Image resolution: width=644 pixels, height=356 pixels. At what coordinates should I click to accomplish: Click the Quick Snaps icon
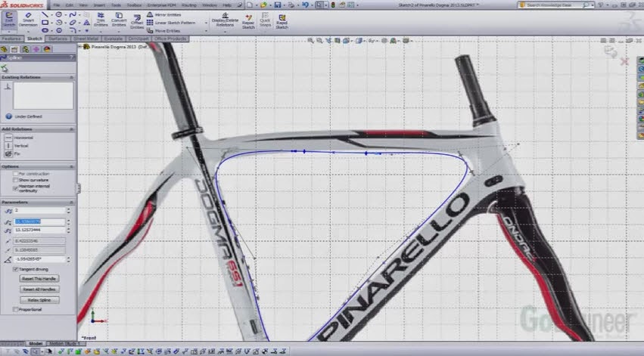pos(265,20)
